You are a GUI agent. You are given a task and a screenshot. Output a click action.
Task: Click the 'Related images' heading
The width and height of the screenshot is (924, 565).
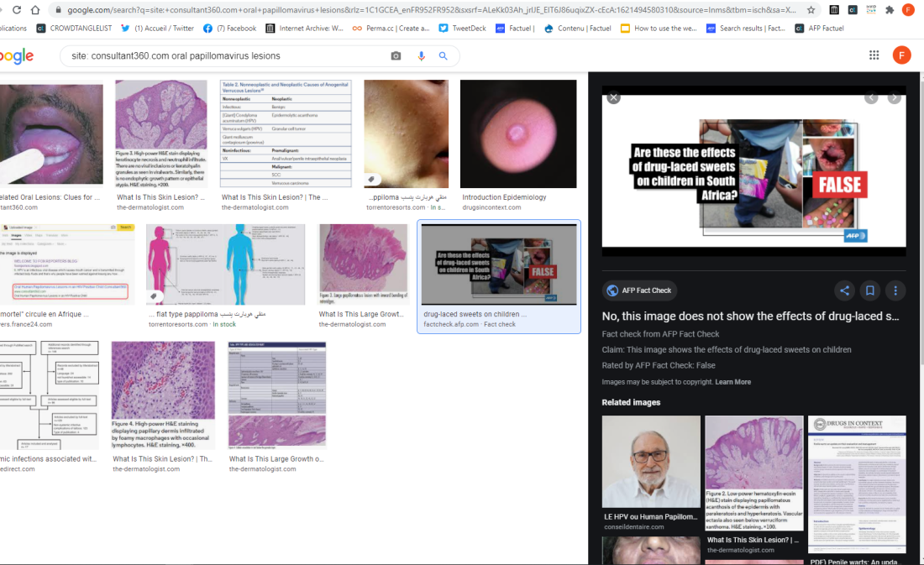(631, 402)
